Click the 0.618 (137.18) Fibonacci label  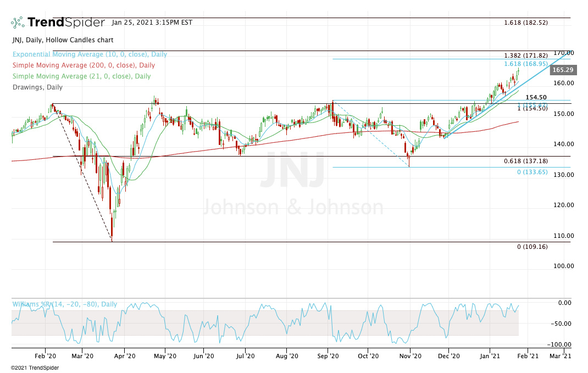[526, 161]
